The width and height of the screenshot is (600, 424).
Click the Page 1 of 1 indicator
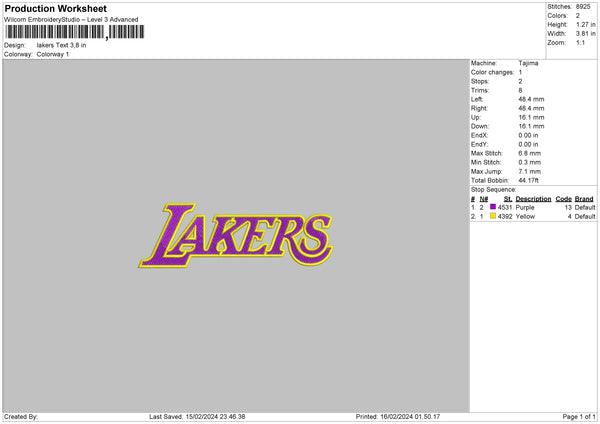click(579, 417)
